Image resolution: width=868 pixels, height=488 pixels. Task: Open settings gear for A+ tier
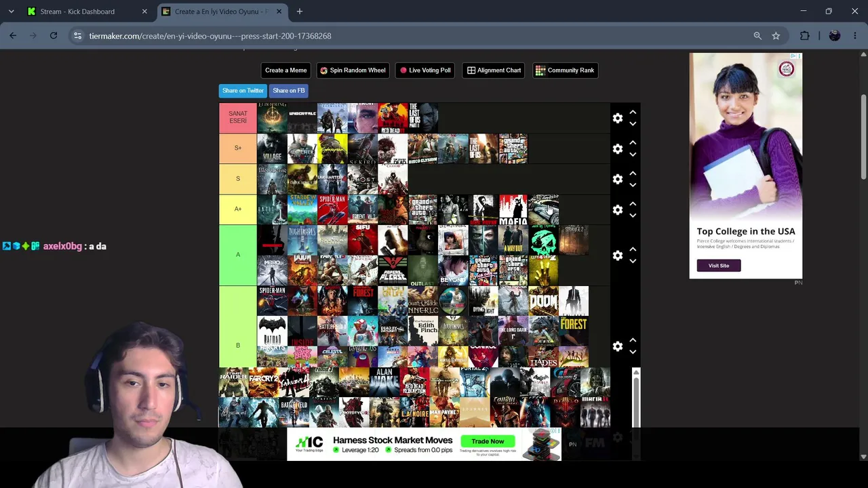(x=618, y=209)
